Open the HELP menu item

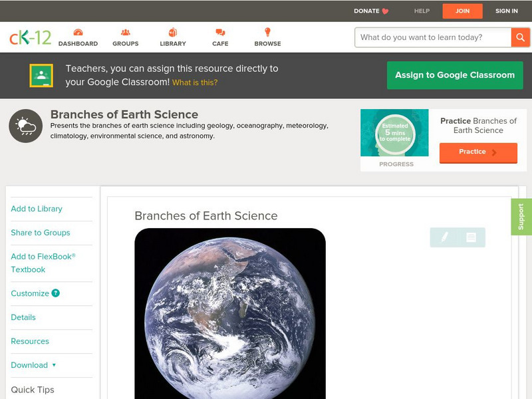click(422, 11)
